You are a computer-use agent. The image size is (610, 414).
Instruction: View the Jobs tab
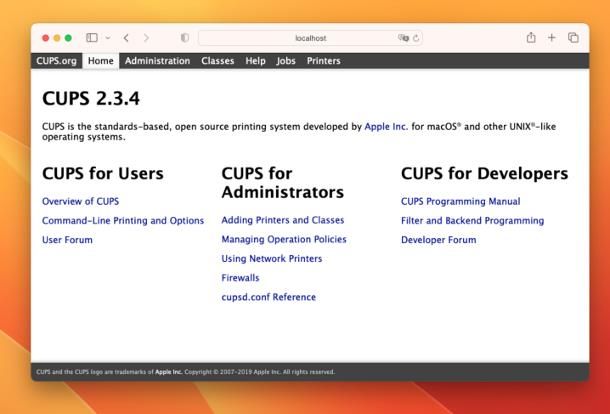click(x=286, y=61)
